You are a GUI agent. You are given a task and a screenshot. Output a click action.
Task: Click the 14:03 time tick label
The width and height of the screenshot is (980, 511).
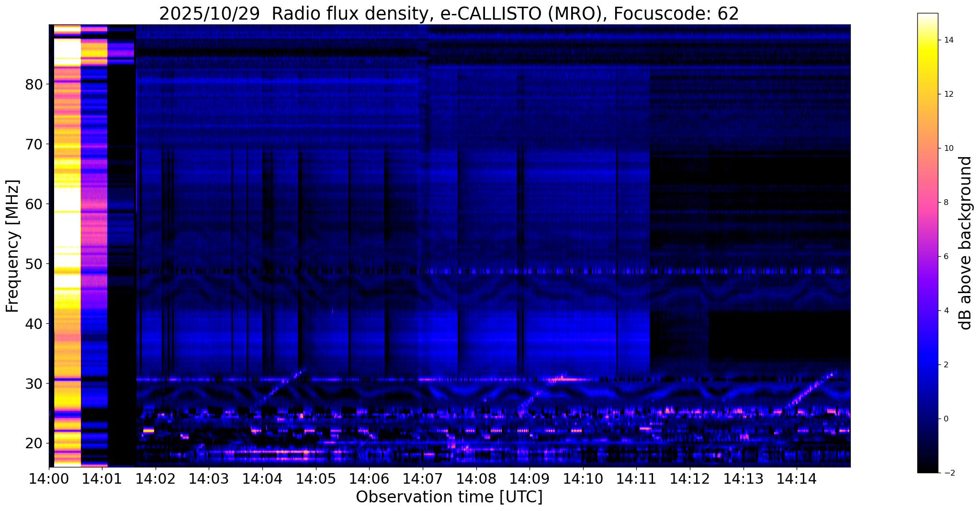click(x=209, y=478)
